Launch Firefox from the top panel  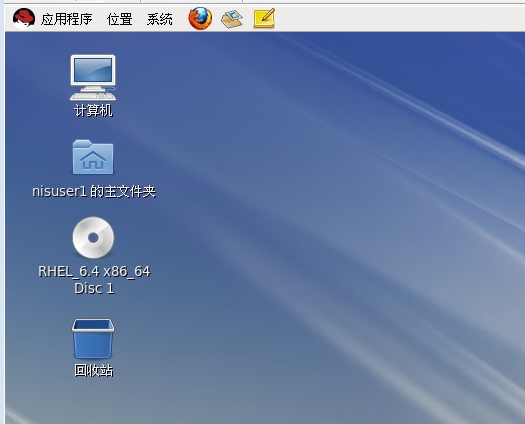coord(200,19)
